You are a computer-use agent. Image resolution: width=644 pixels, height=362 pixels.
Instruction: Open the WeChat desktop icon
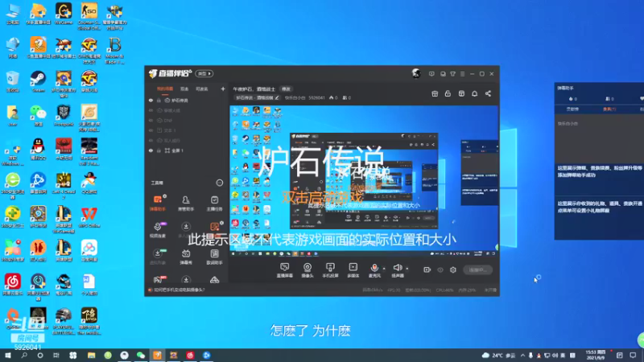[x=38, y=115]
